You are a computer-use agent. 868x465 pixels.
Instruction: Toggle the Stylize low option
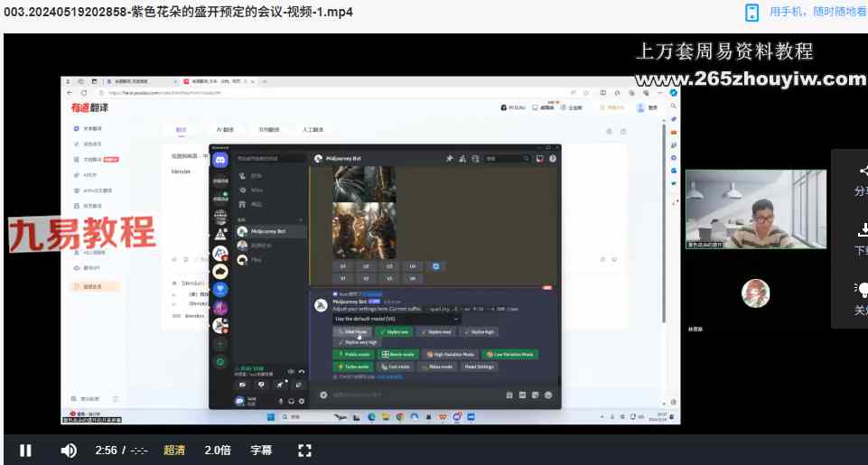click(x=393, y=331)
